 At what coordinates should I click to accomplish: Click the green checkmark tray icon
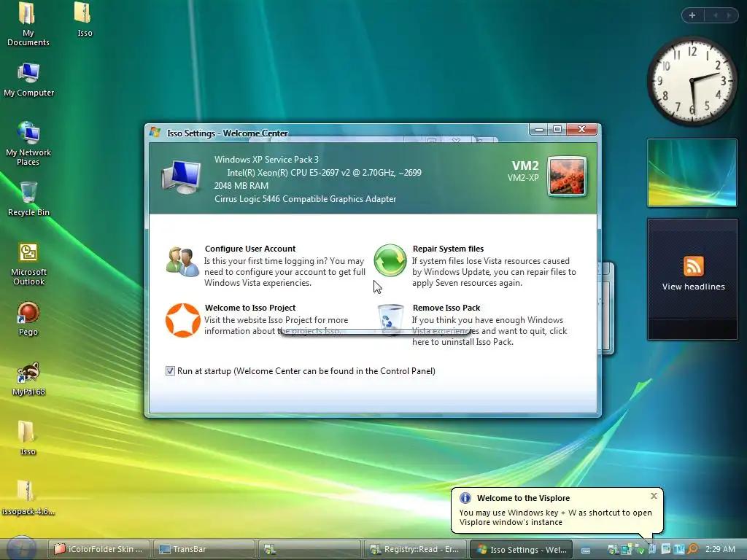pos(640,550)
